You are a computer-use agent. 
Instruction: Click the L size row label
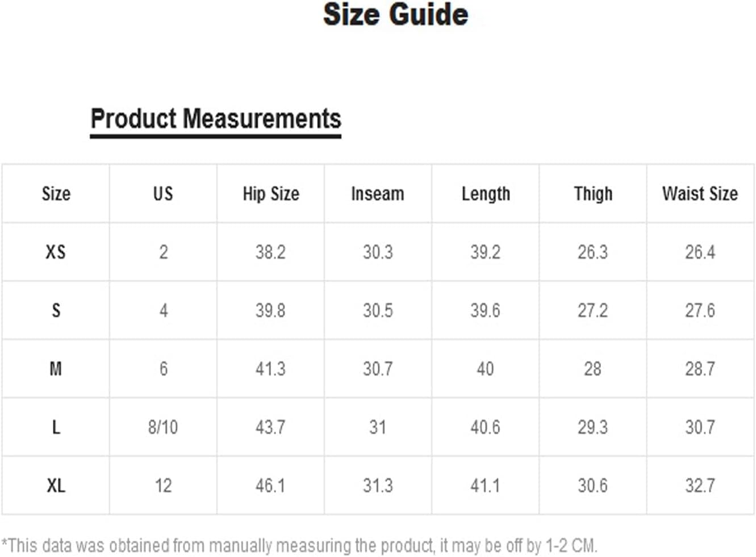click(56, 427)
